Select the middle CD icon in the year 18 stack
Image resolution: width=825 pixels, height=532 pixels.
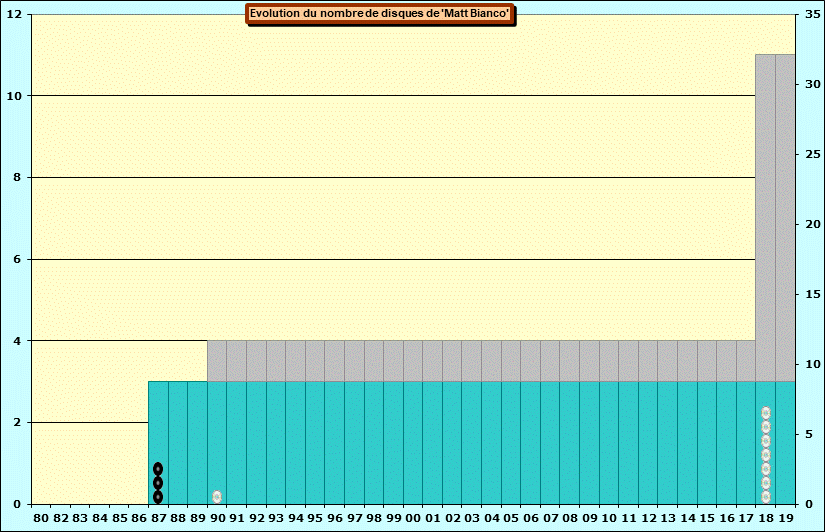[766, 455]
